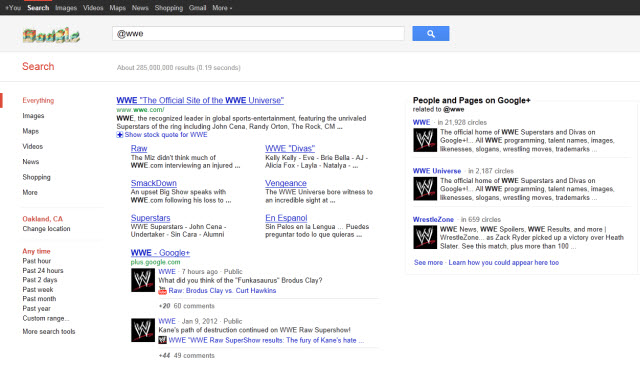
Task: Select Images filter in left sidebar
Action: (33, 116)
